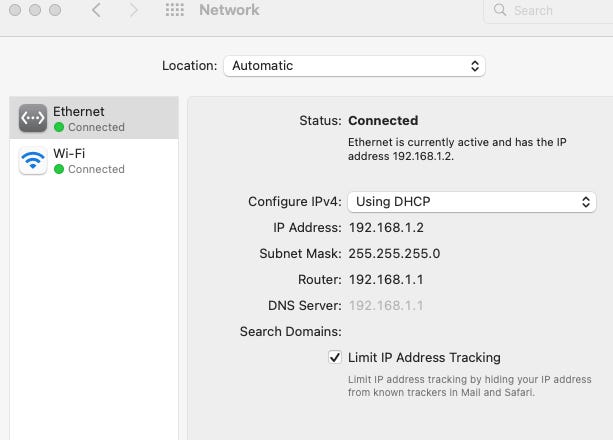Open the Location Automatic dropdown
The height and width of the screenshot is (440, 613).
tap(355, 66)
